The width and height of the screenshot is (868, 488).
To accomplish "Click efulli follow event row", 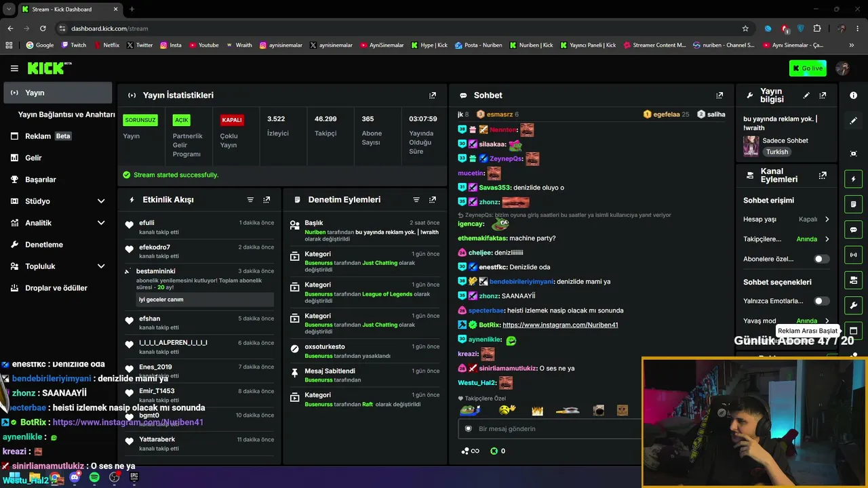I will pyautogui.click(x=199, y=227).
